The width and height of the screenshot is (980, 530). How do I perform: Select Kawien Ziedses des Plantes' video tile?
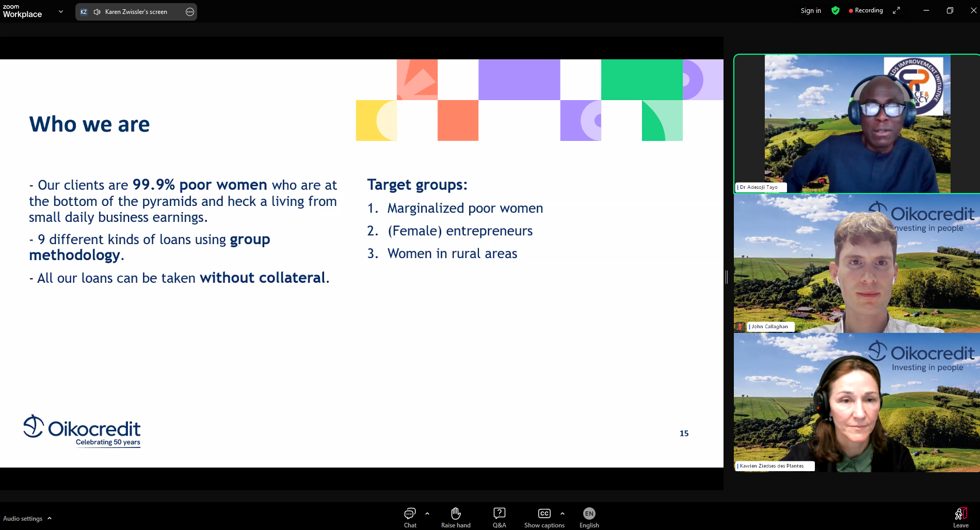pyautogui.click(x=857, y=403)
